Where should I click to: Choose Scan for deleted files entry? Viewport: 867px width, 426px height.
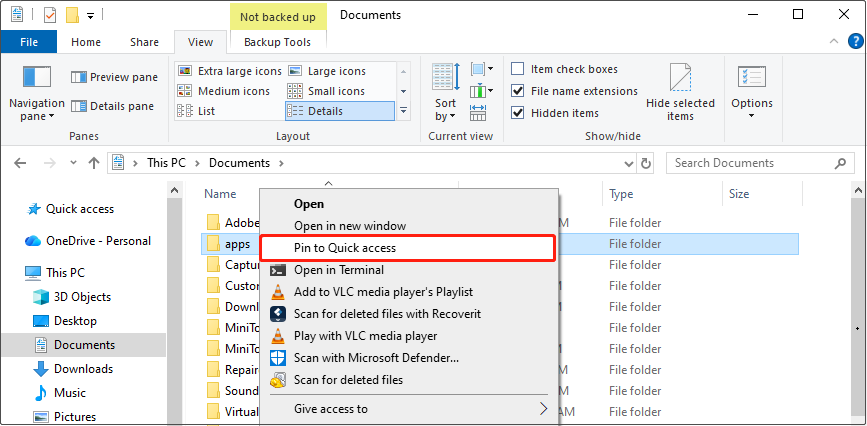click(409, 380)
